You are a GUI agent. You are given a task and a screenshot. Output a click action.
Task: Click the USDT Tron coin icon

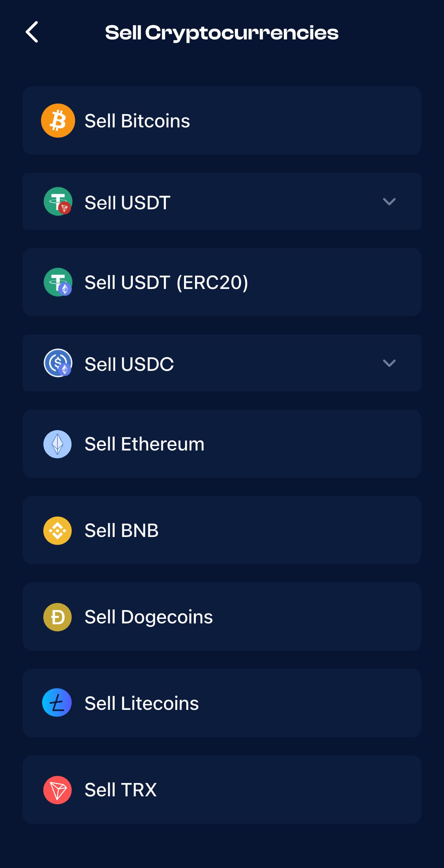(58, 201)
